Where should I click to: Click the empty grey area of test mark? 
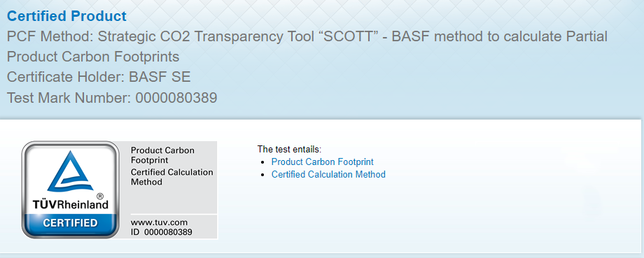(x=174, y=200)
